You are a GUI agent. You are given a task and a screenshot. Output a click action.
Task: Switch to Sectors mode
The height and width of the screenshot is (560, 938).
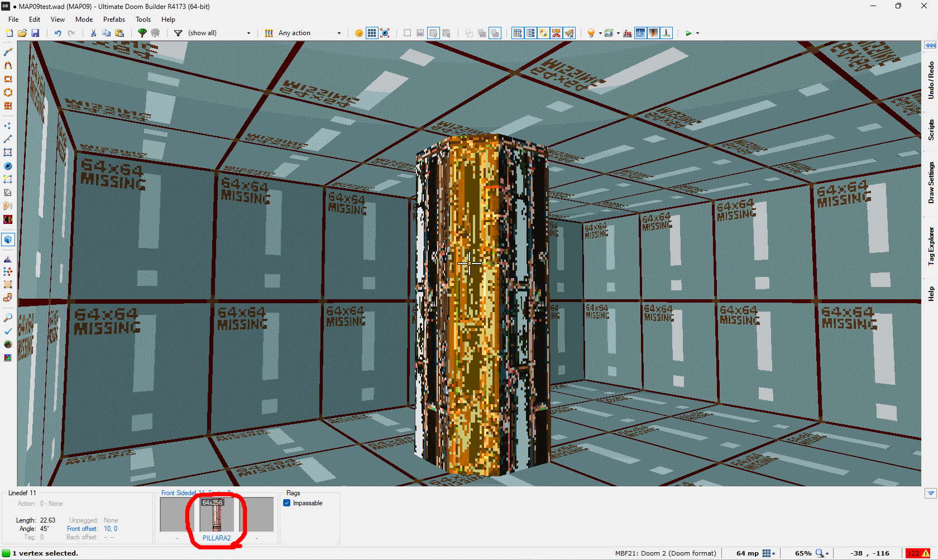[x=8, y=152]
